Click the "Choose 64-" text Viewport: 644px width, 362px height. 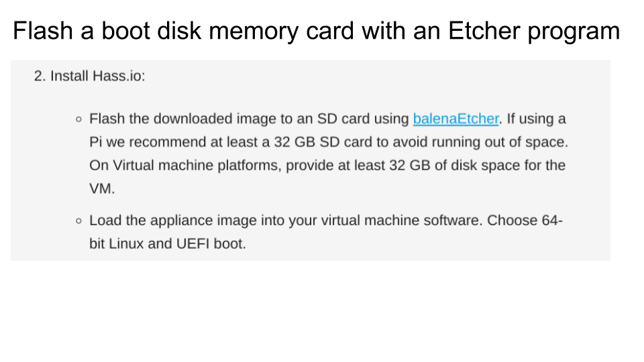point(525,221)
